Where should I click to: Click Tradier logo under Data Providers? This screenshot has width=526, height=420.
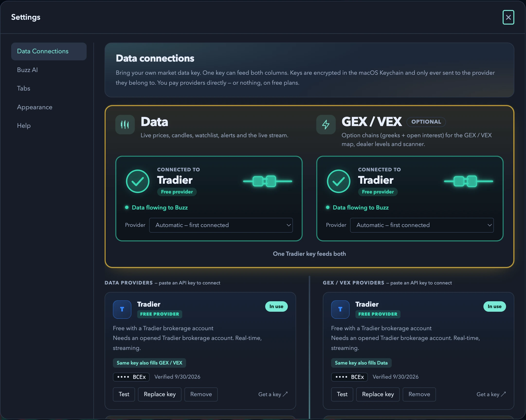(122, 309)
